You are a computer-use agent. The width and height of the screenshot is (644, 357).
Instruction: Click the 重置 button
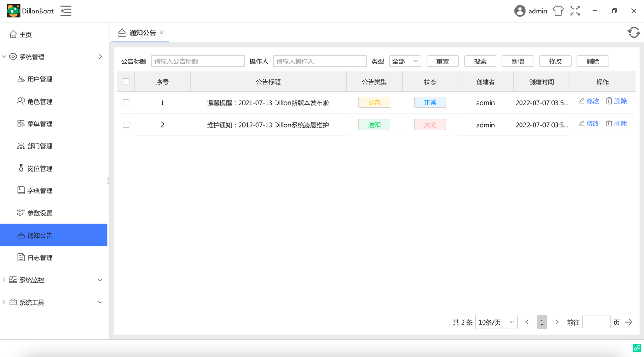coord(443,61)
